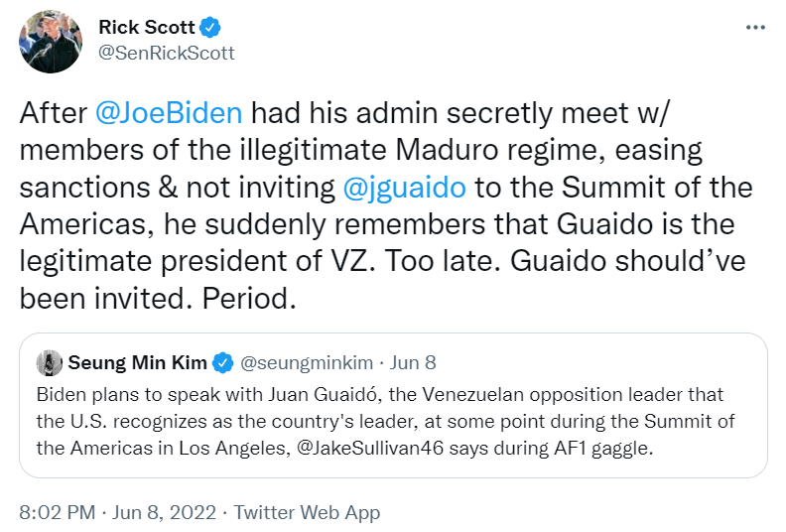Click Seung Min Kim's small avatar
The height and width of the screenshot is (532, 786).
point(50,362)
